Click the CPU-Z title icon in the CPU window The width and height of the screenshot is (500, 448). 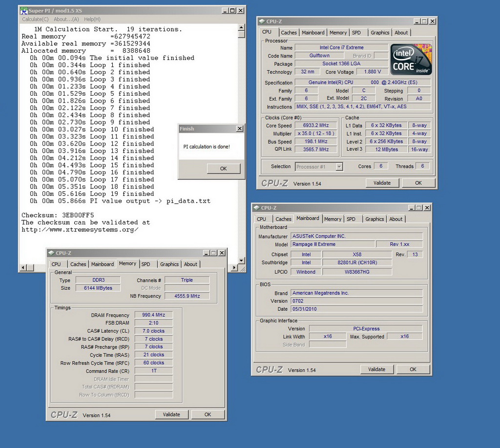pos(262,21)
